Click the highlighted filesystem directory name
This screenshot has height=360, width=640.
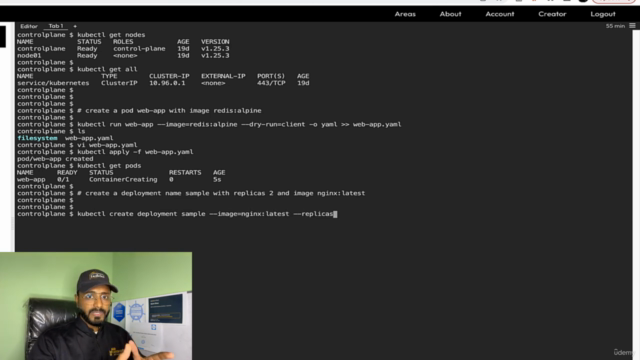(x=37, y=138)
